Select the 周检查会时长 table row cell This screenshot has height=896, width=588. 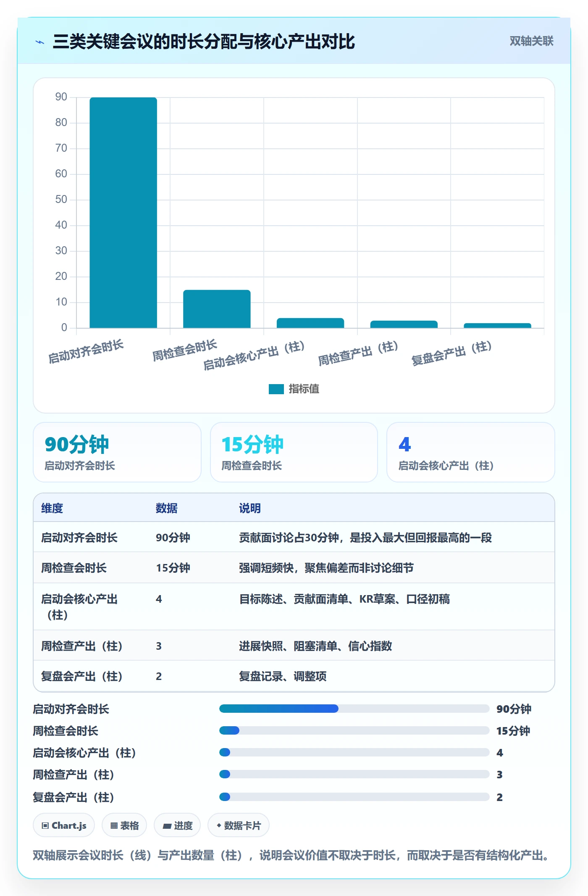click(74, 568)
